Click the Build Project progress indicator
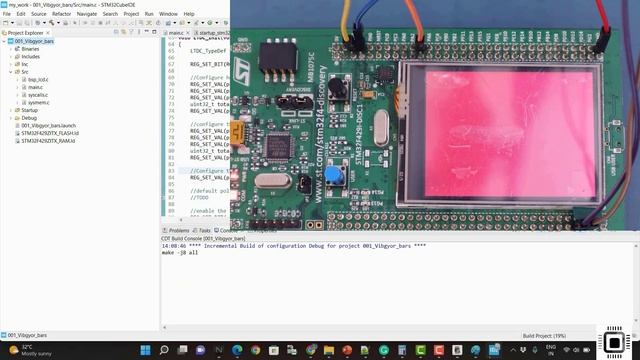640x360 pixels. (544, 336)
